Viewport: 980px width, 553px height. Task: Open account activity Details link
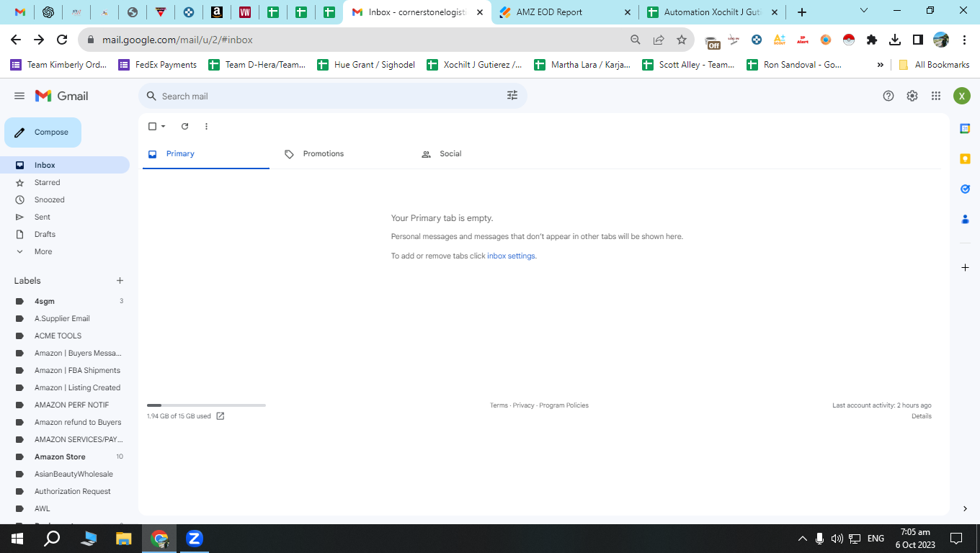922,416
